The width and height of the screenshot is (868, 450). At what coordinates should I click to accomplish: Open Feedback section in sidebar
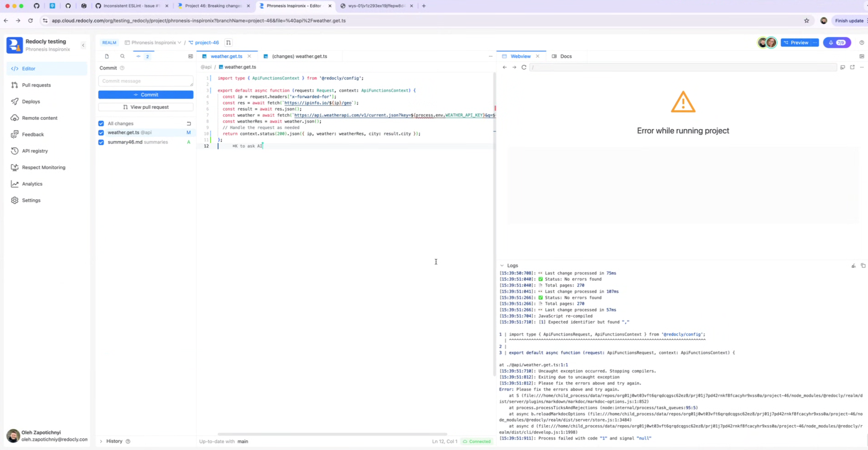click(x=47, y=134)
